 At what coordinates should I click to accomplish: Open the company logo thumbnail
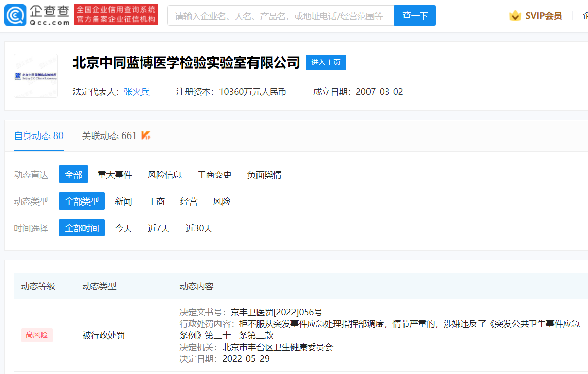35,76
